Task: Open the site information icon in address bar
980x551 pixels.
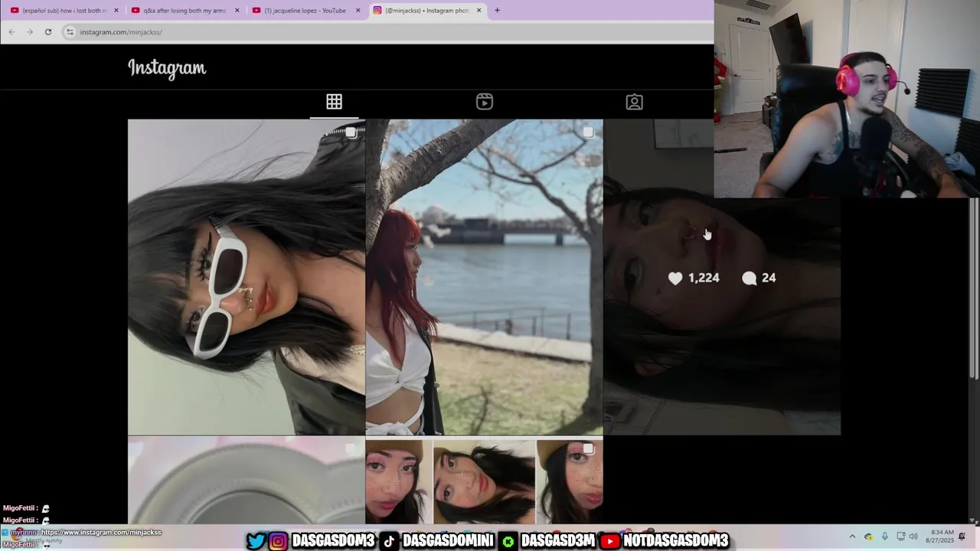Action: (x=70, y=32)
